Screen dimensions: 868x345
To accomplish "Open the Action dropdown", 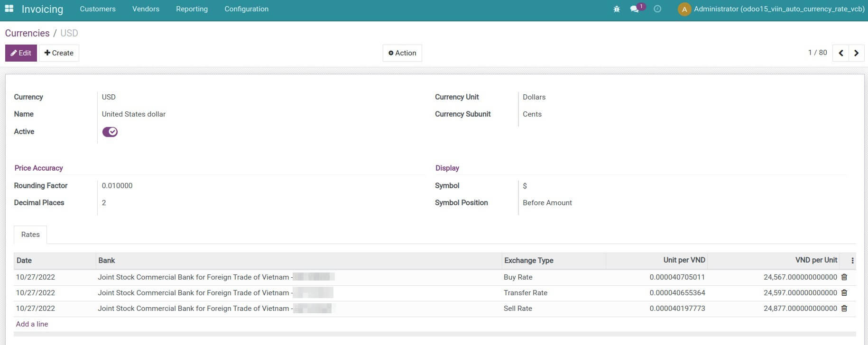I will (402, 53).
